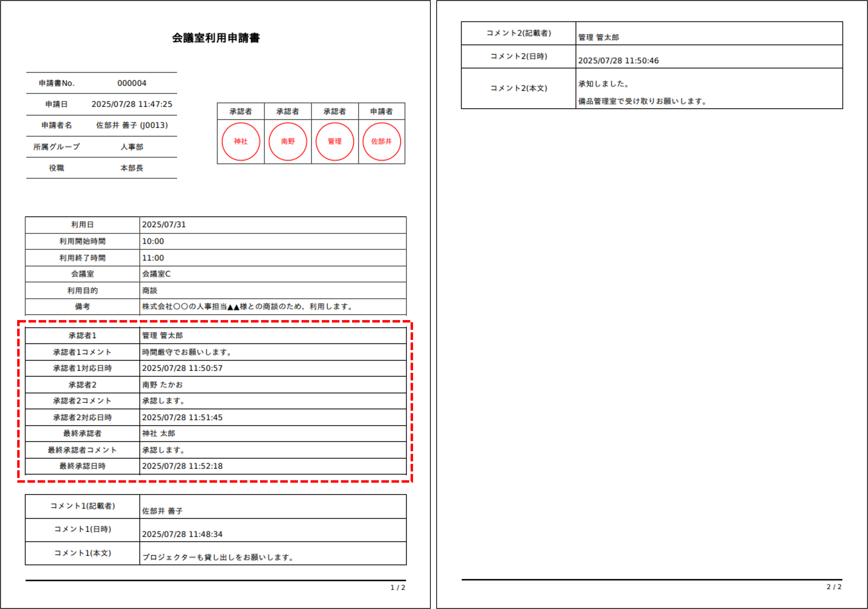868x609 pixels.
Task: Select the 時間厳守でお願いします comment
Action: tap(187, 352)
